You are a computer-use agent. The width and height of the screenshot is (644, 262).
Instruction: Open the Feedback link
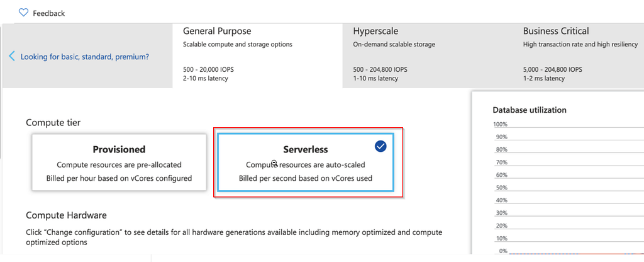tap(49, 13)
